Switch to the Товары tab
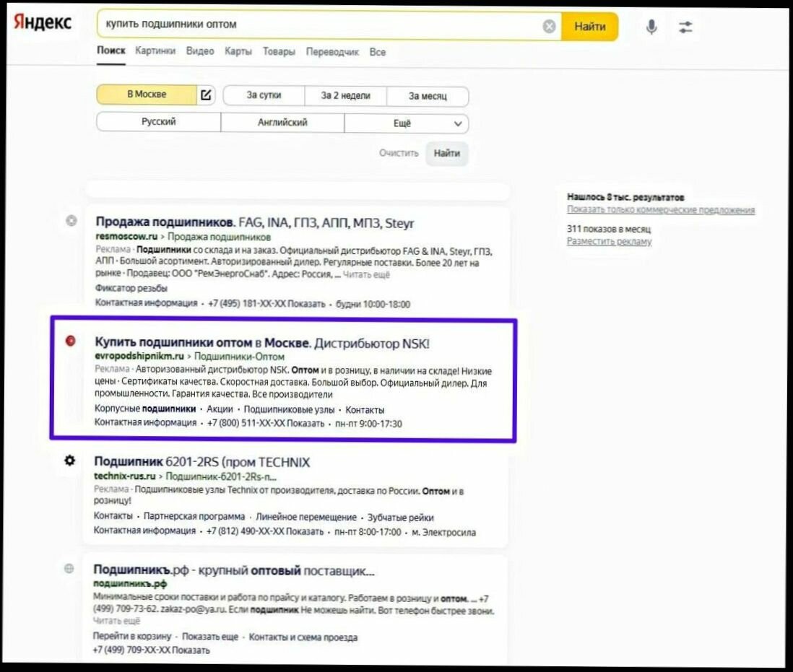Image resolution: width=793 pixels, height=672 pixels. click(x=279, y=51)
